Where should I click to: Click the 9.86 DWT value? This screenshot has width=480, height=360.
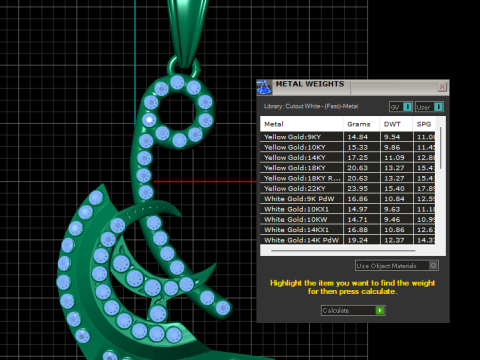click(x=392, y=147)
